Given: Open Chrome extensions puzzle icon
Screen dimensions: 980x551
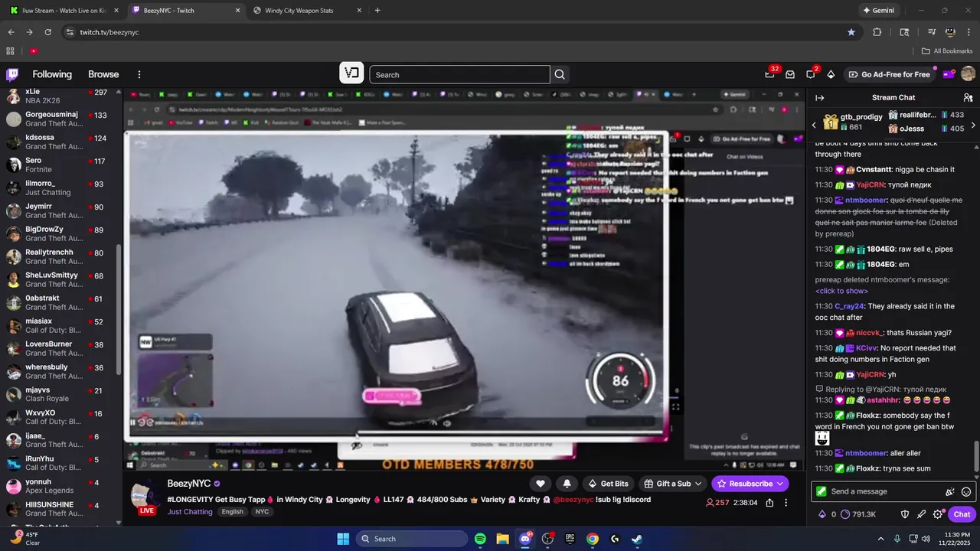Looking at the screenshot, I should 877,32.
